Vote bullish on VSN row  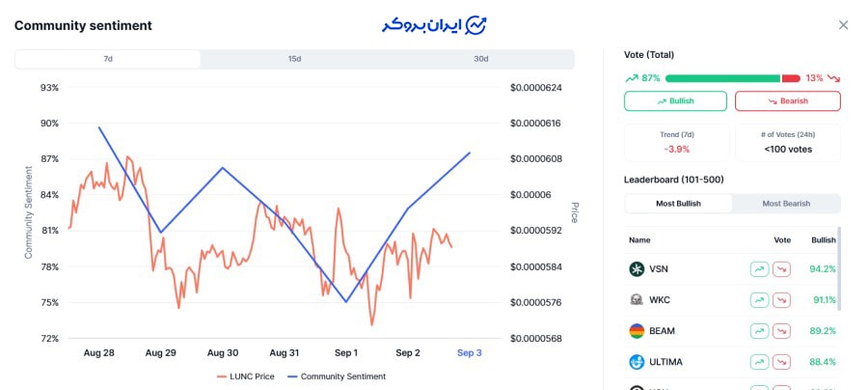pyautogui.click(x=759, y=269)
